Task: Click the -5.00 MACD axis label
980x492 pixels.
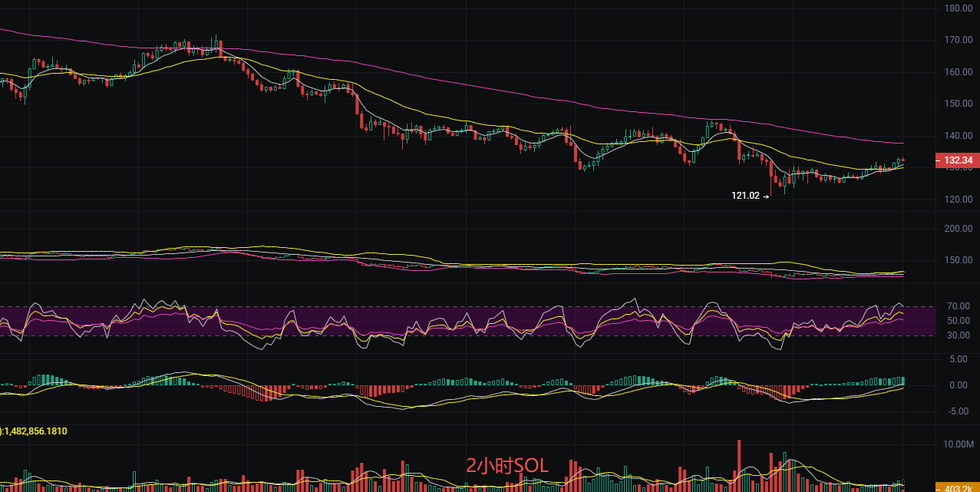Action: pos(959,411)
